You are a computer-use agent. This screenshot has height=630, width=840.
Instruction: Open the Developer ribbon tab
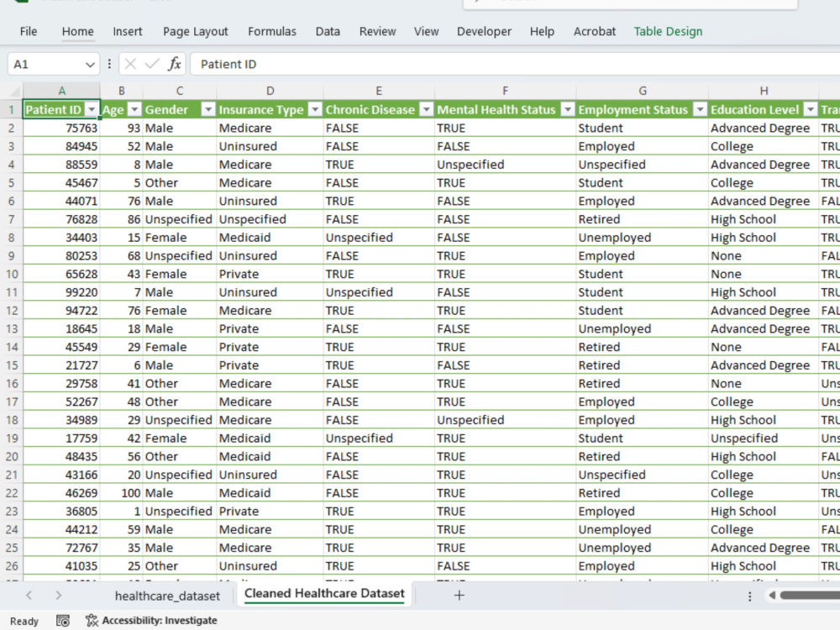[x=485, y=32]
